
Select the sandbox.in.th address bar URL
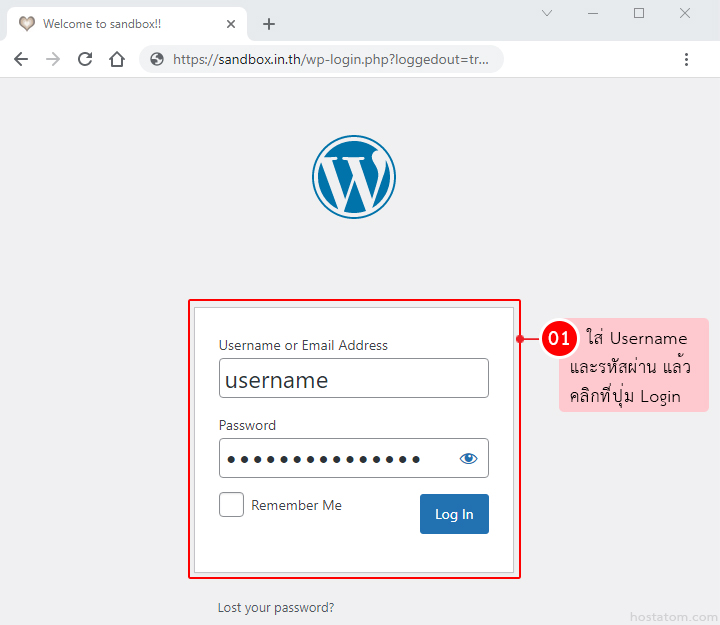click(x=330, y=59)
